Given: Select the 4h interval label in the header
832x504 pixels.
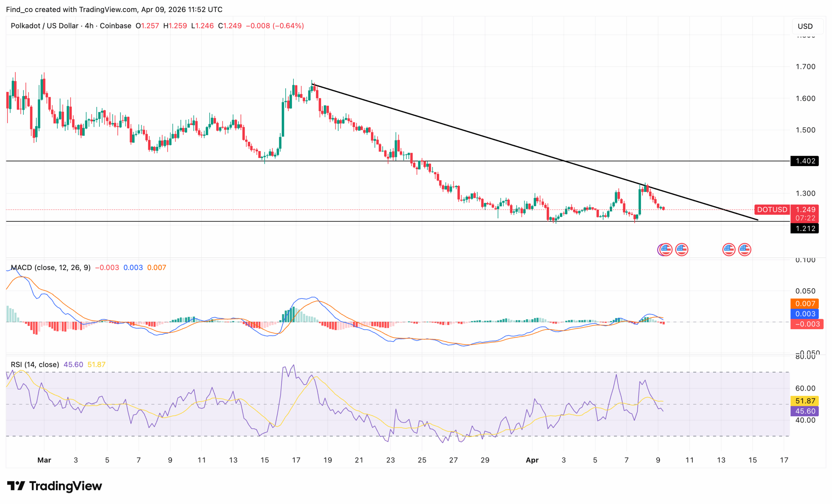Looking at the screenshot, I should pos(89,26).
